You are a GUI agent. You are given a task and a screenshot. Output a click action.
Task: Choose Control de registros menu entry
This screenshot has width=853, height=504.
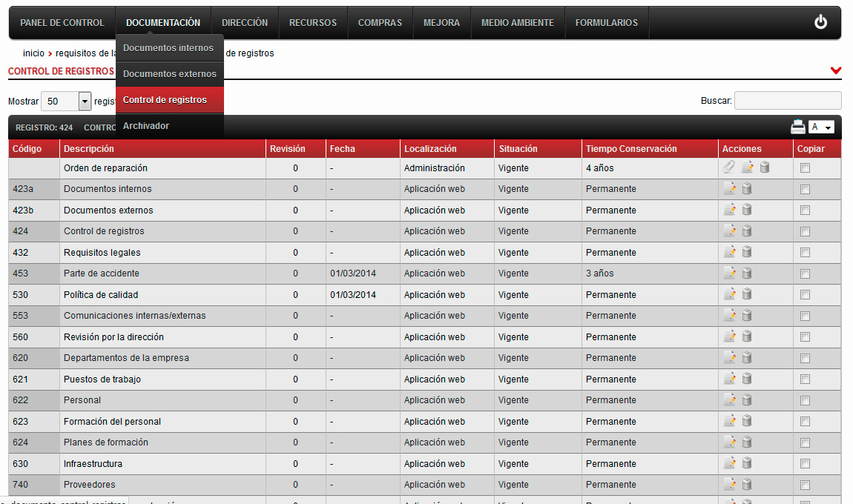coord(170,100)
